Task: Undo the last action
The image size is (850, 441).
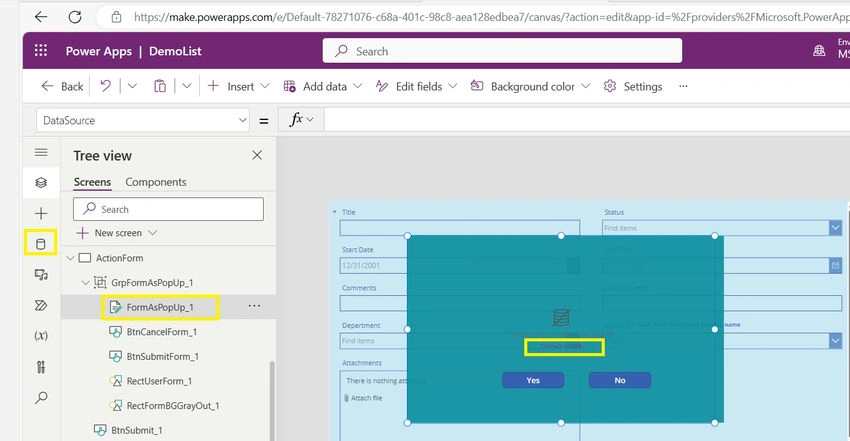Action: [106, 86]
